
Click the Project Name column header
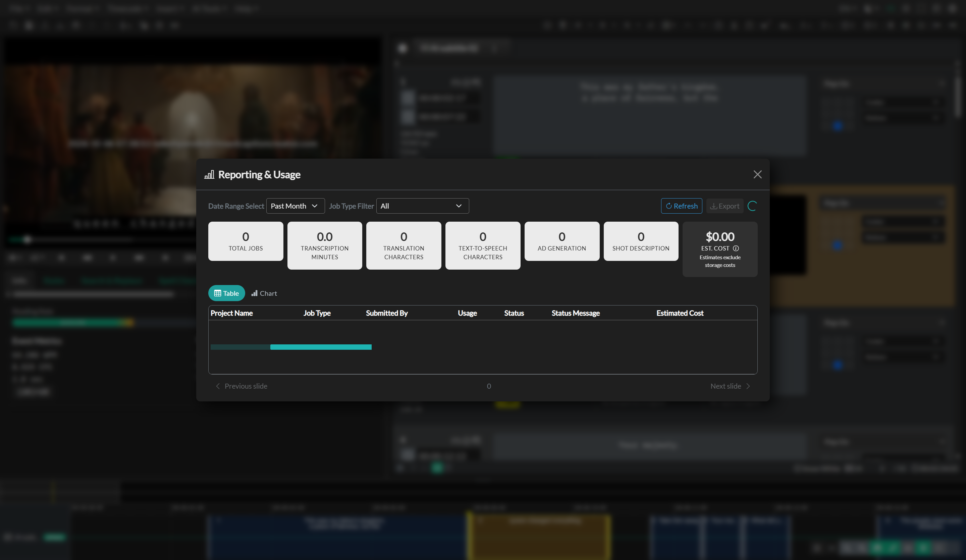(231, 313)
